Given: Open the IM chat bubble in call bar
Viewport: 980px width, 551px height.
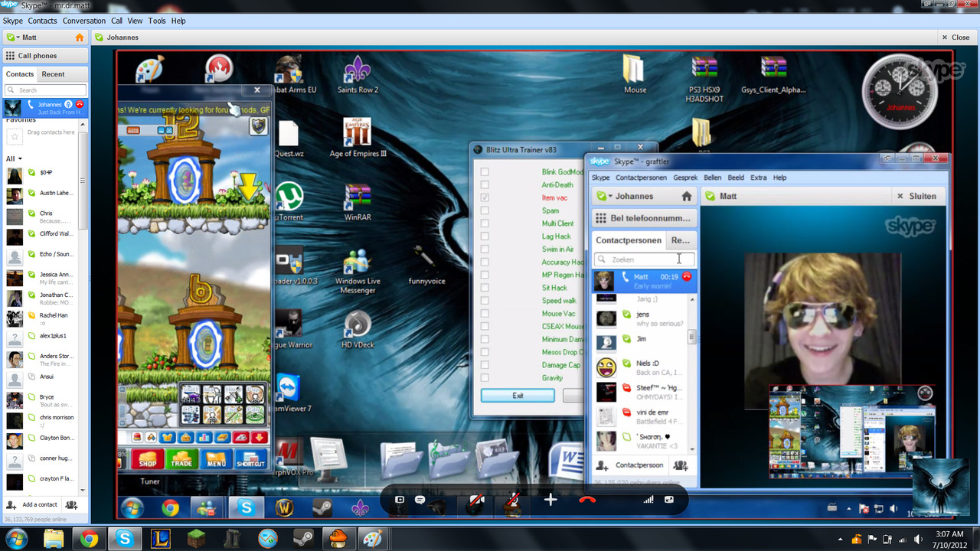Looking at the screenshot, I should click(x=420, y=500).
